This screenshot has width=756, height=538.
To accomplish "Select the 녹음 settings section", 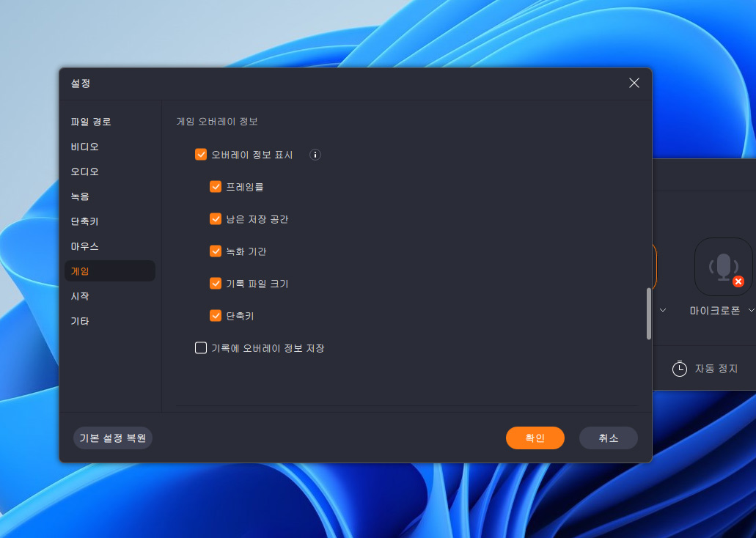I will tap(80, 196).
